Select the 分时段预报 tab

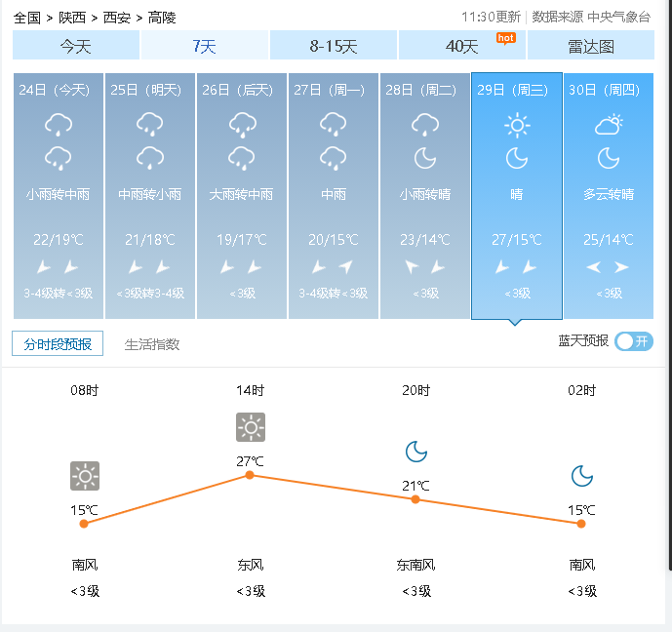(58, 343)
